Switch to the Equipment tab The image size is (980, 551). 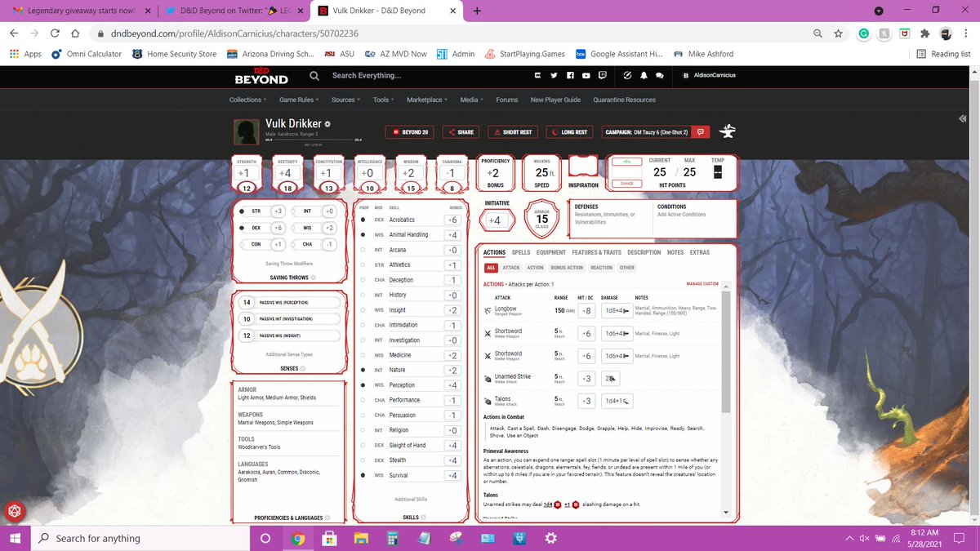pyautogui.click(x=551, y=252)
